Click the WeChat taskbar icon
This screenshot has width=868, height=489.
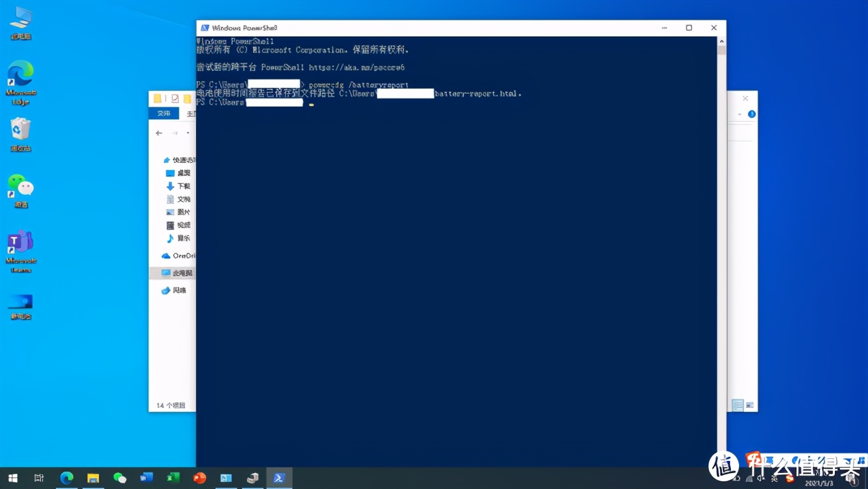tap(119, 478)
